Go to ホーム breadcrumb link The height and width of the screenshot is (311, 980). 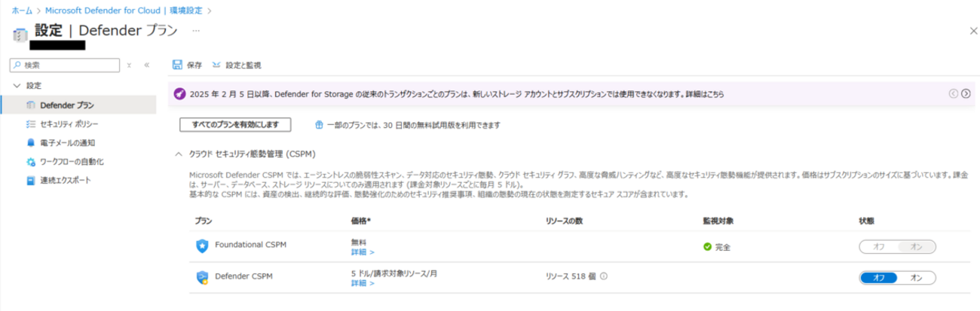tap(22, 11)
